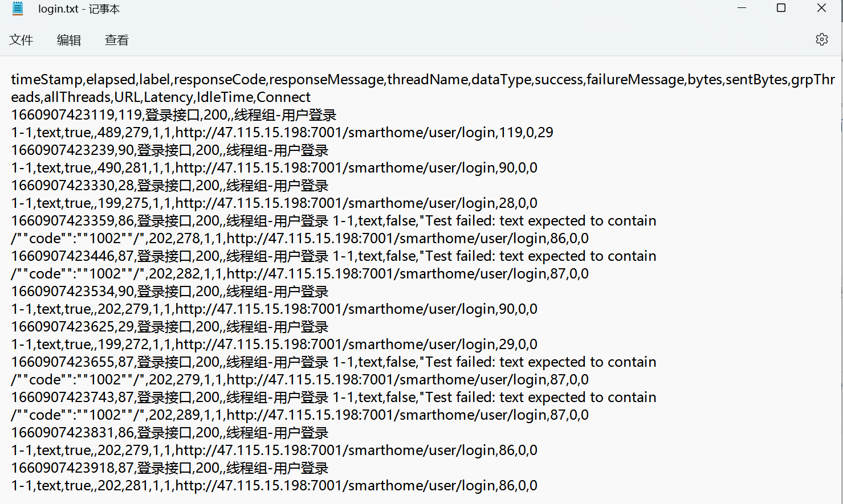The image size is (843, 504).
Task: Click the line containing true,,489,279
Action: click(x=282, y=132)
